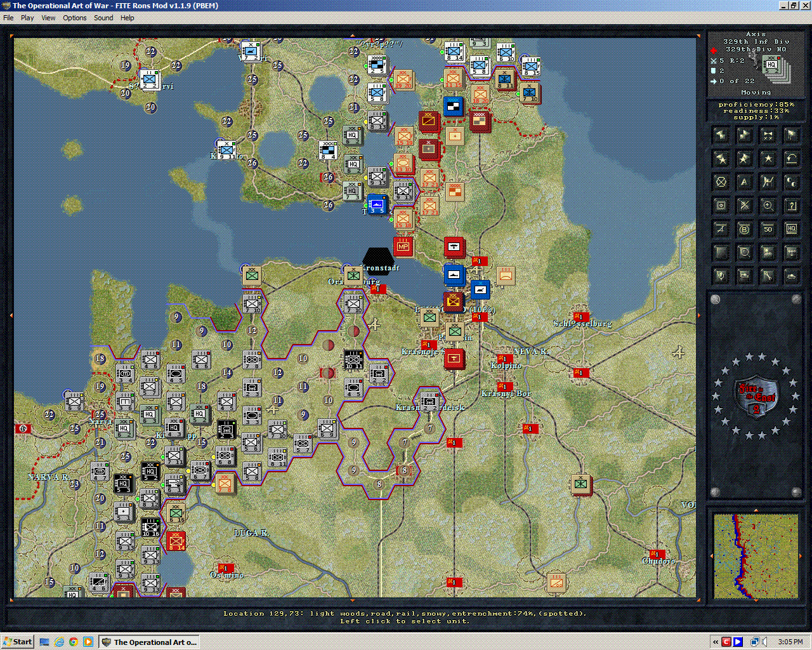Click the landscape picture button
This screenshot has width=812, height=650.
[x=768, y=253]
